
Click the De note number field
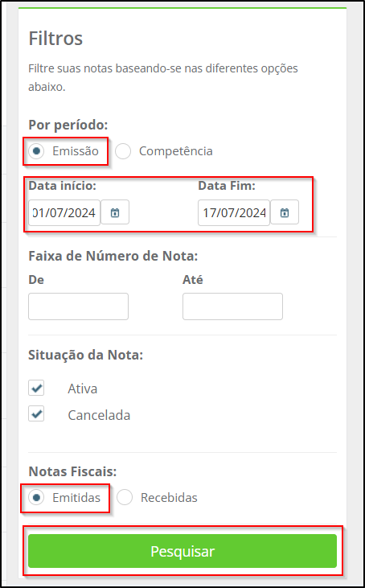(78, 306)
